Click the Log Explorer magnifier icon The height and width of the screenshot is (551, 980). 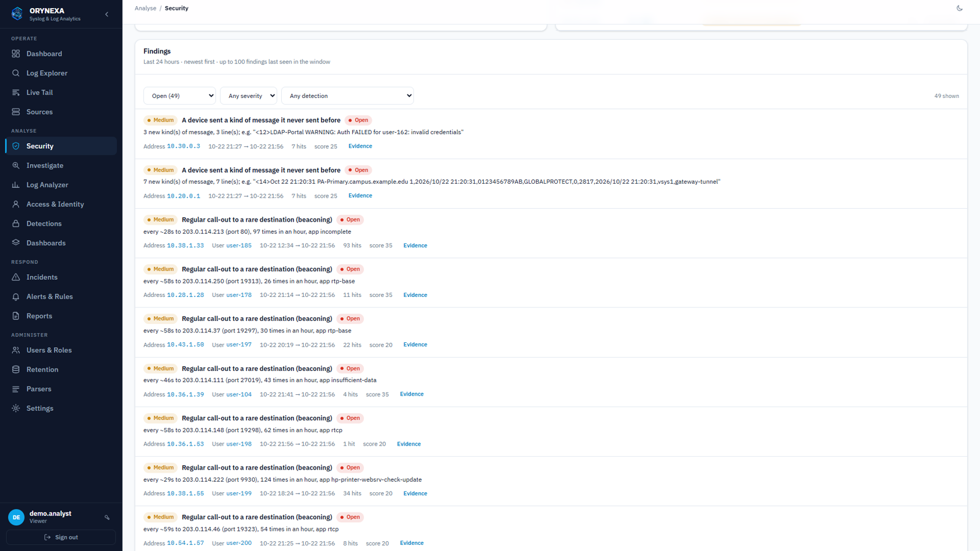pos(16,73)
